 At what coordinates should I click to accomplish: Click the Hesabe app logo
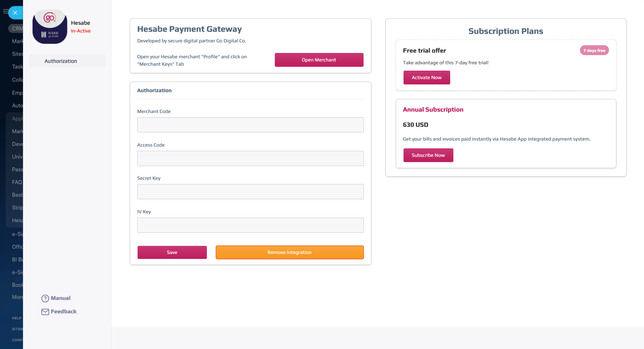click(x=50, y=27)
